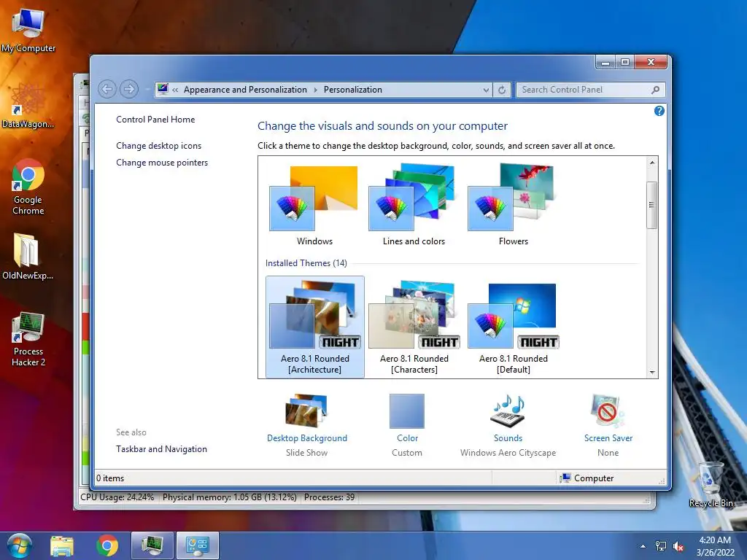Image resolution: width=747 pixels, height=560 pixels.
Task: Refresh the Control Panel address bar
Action: click(502, 90)
